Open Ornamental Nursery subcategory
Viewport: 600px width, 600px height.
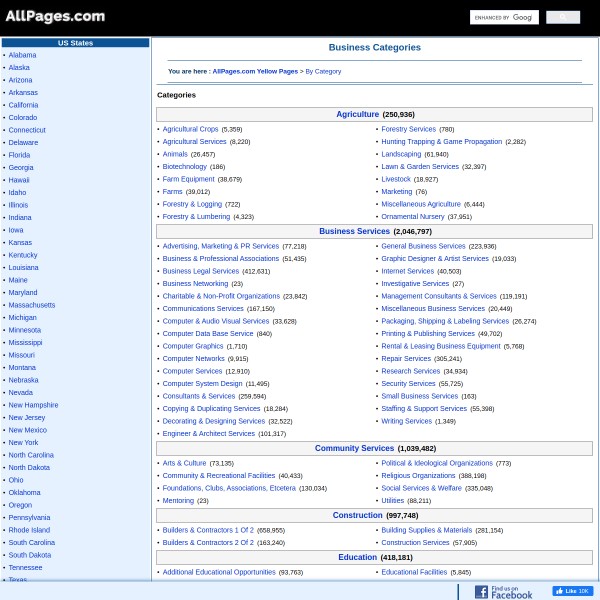click(412, 217)
